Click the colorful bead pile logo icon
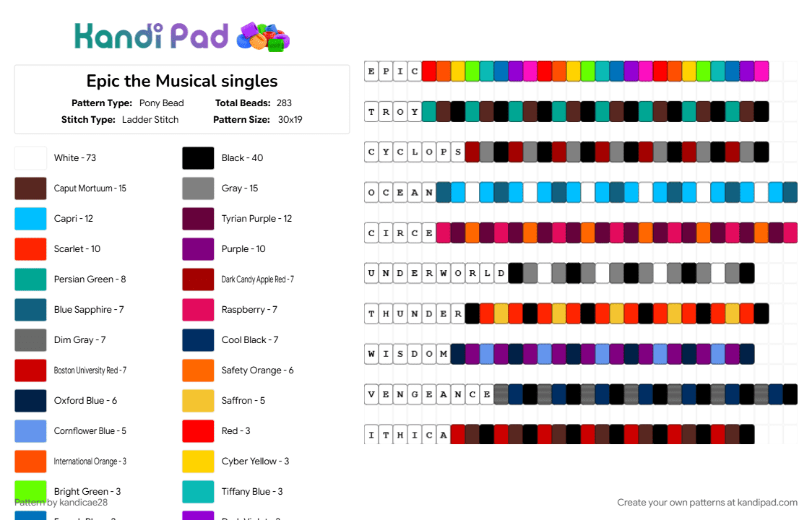812x520 pixels. pyautogui.click(x=263, y=37)
